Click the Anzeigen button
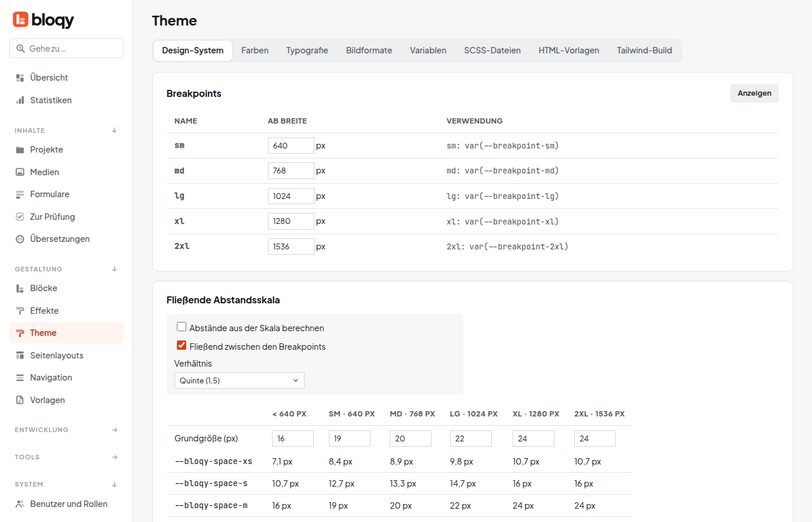Viewport: 812px width, 522px height. (x=755, y=93)
